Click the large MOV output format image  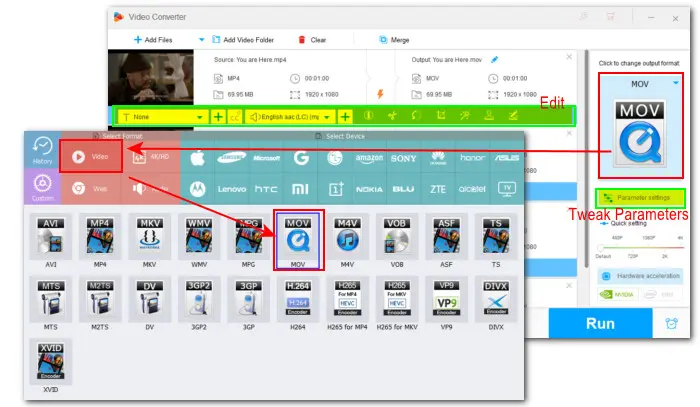pyautogui.click(x=640, y=133)
